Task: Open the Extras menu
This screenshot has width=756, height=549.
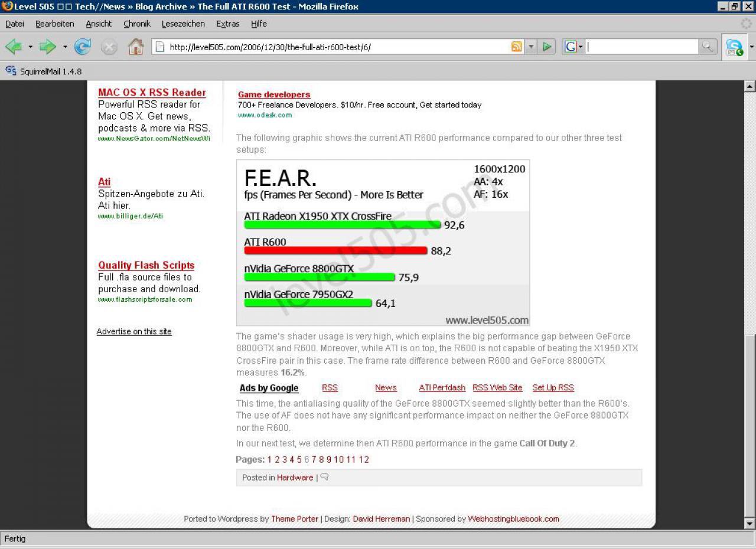Action: (228, 24)
